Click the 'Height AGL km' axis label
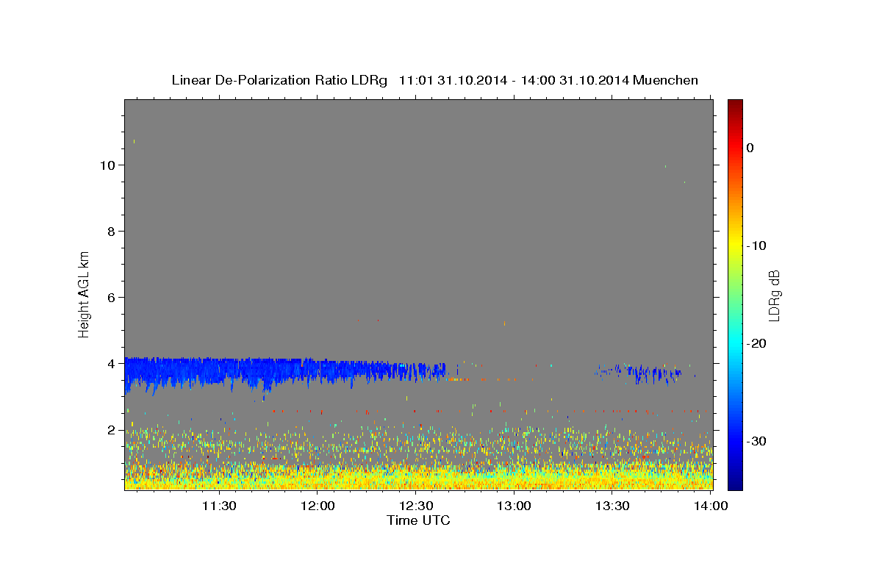The image size is (882, 588). pos(84,294)
